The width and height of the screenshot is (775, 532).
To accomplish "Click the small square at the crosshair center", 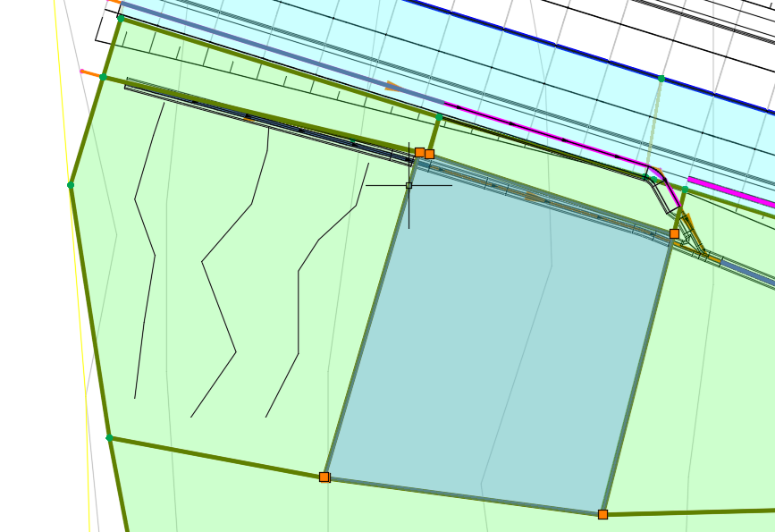I will pyautogui.click(x=409, y=185).
